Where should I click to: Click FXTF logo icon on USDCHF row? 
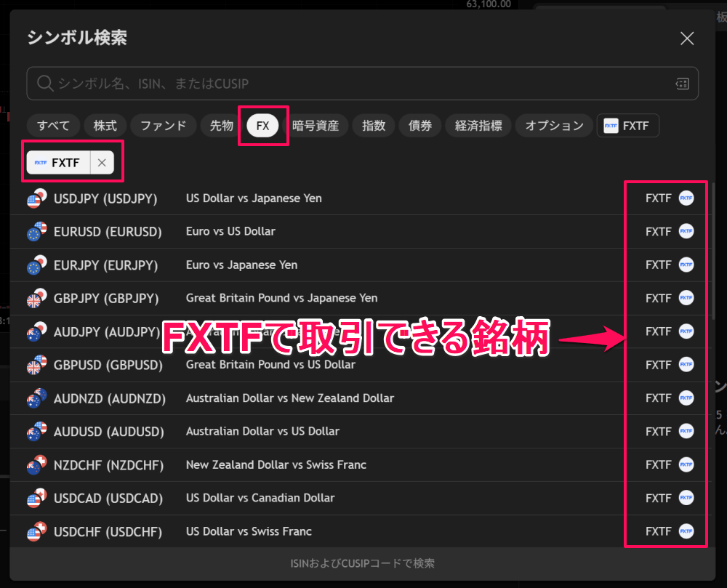(x=686, y=531)
